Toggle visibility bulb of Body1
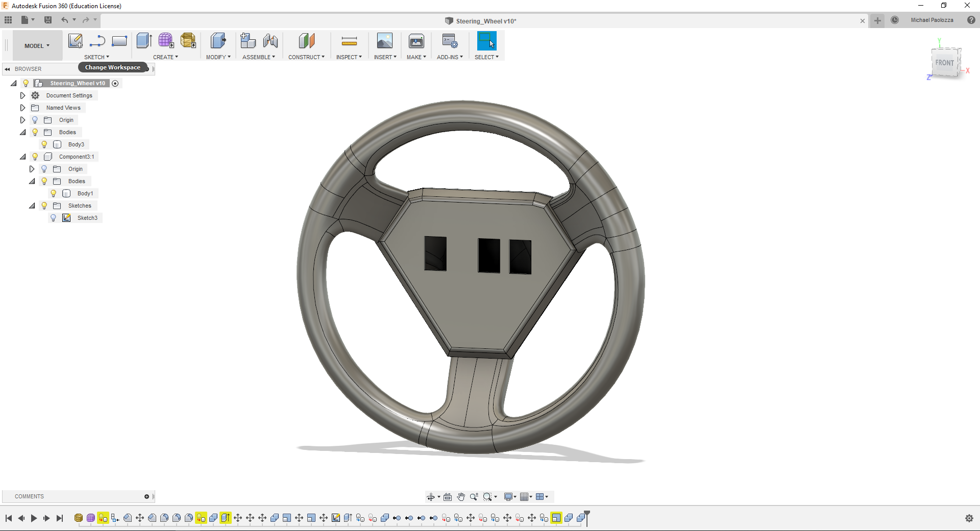 pyautogui.click(x=54, y=193)
